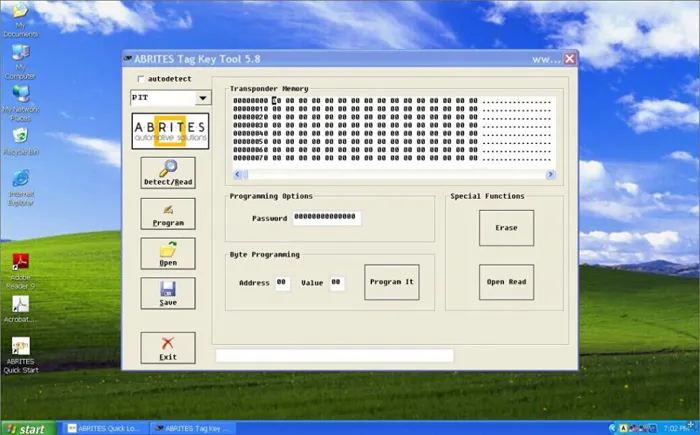Click the Program button in the sidebar

pyautogui.click(x=168, y=214)
